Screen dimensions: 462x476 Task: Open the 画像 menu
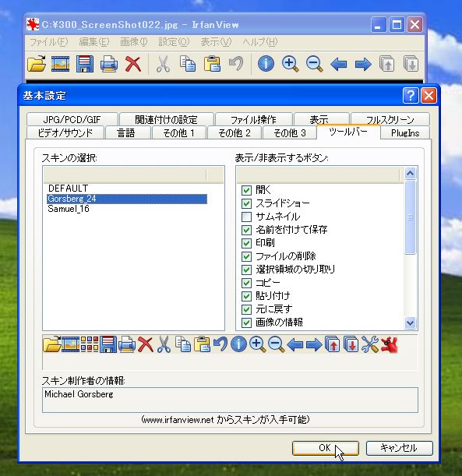point(133,42)
